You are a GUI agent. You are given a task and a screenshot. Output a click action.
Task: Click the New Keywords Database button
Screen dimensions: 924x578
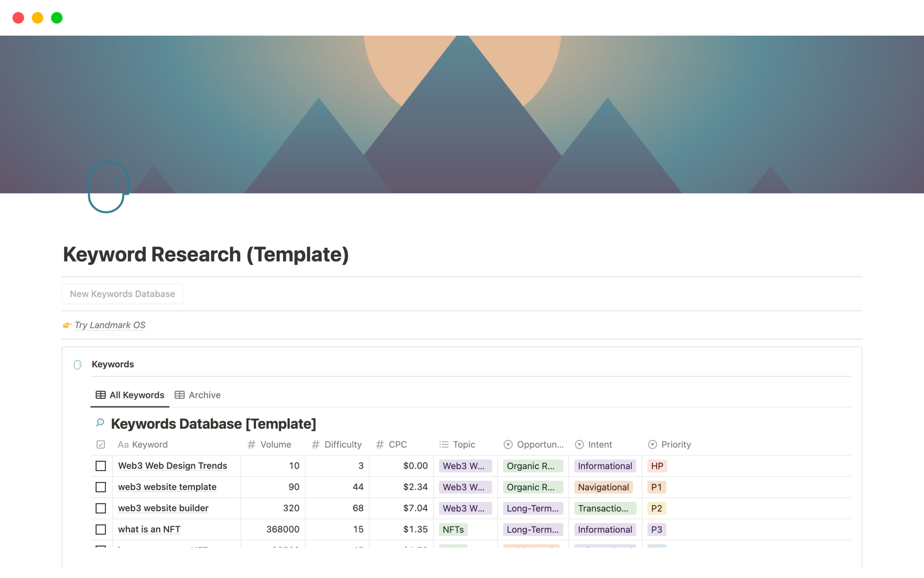(x=122, y=293)
